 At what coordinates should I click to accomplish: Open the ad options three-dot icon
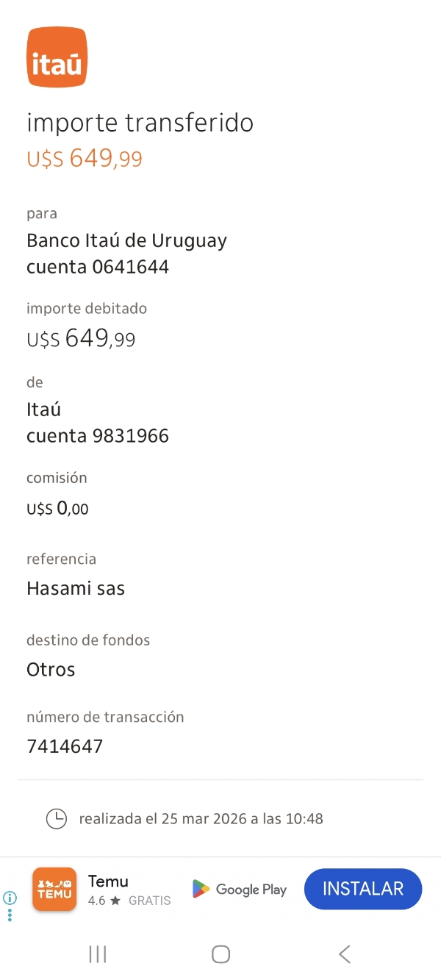pyautogui.click(x=10, y=915)
